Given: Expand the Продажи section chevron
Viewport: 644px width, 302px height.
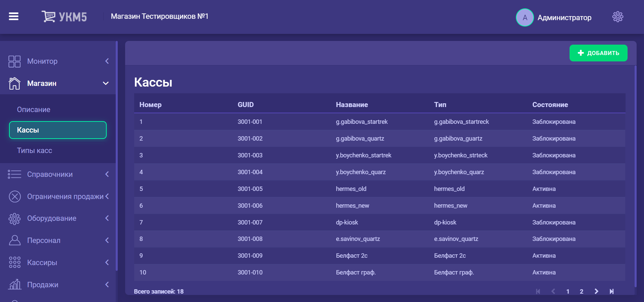Looking at the screenshot, I should 107,285.
